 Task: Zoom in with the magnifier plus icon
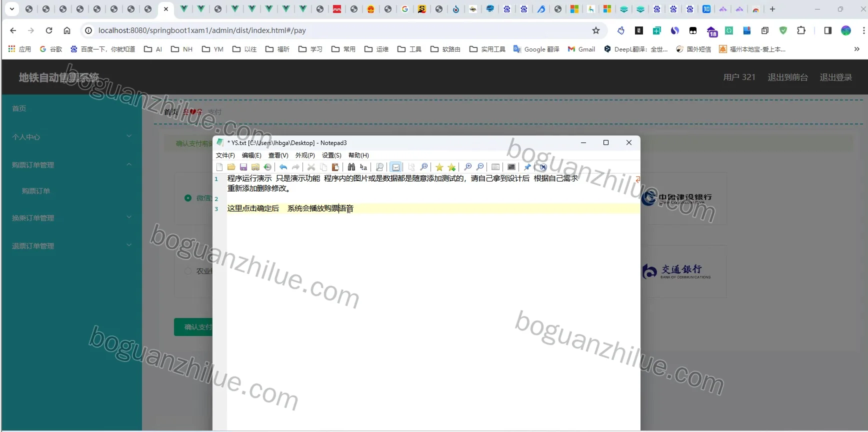[468, 167]
